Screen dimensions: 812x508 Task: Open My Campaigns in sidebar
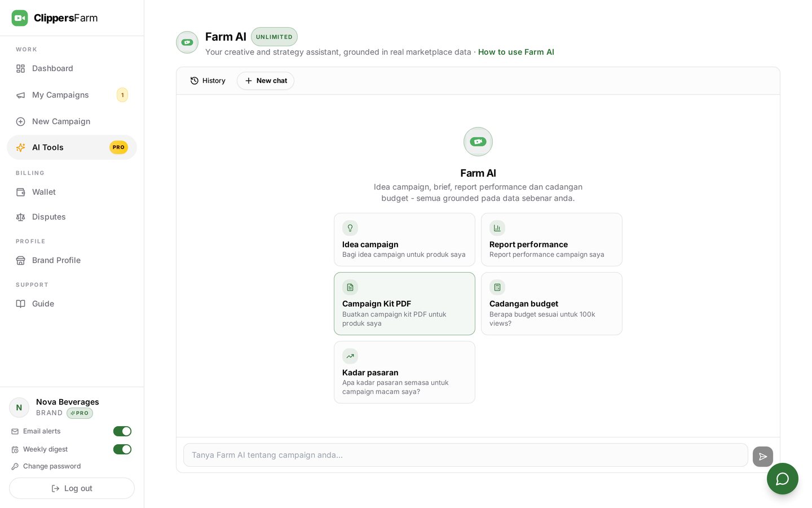pos(72,95)
